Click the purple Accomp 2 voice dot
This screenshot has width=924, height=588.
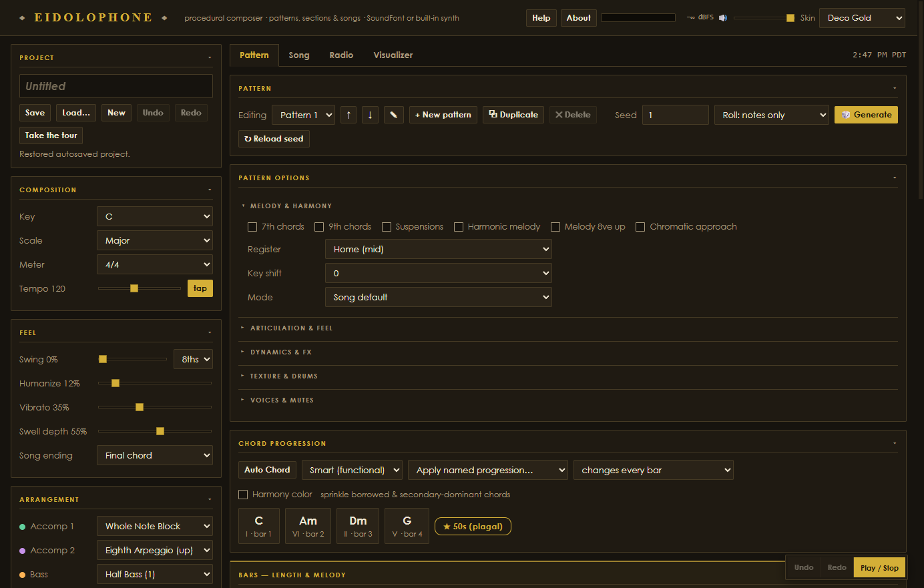pos(23,551)
